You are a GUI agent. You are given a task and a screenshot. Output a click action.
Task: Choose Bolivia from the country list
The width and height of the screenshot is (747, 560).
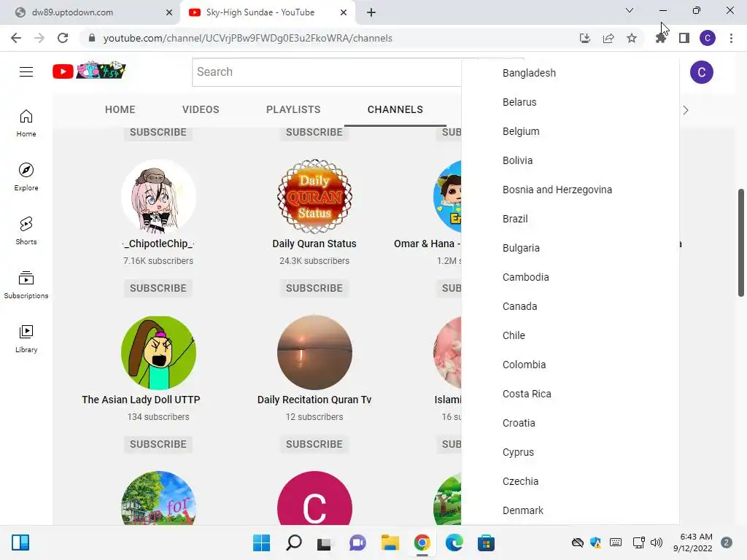click(570, 160)
